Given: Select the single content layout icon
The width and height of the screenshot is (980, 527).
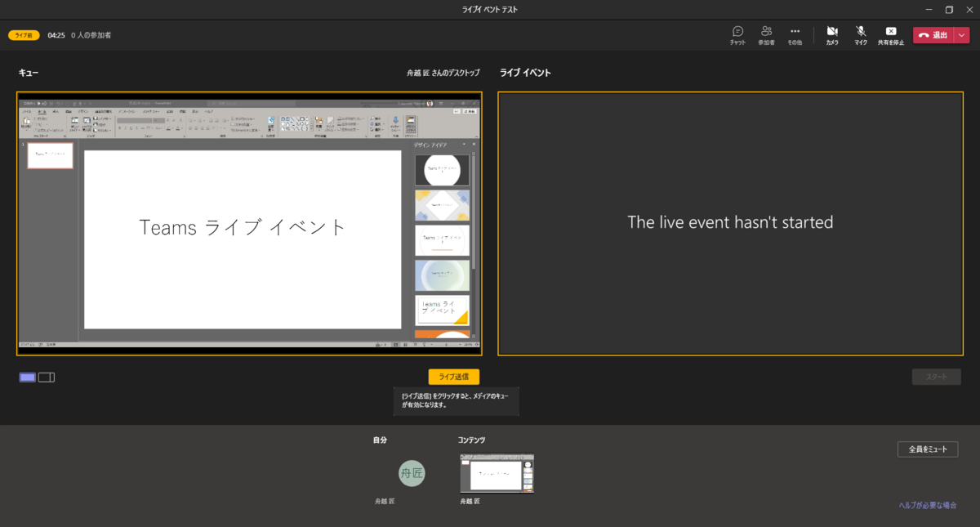Looking at the screenshot, I should pos(28,377).
